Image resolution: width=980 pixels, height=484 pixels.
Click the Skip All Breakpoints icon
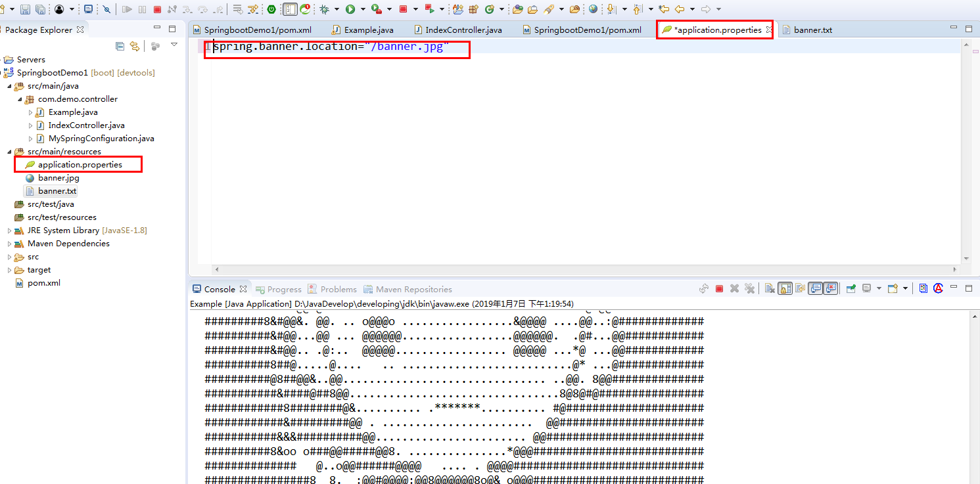click(x=106, y=9)
